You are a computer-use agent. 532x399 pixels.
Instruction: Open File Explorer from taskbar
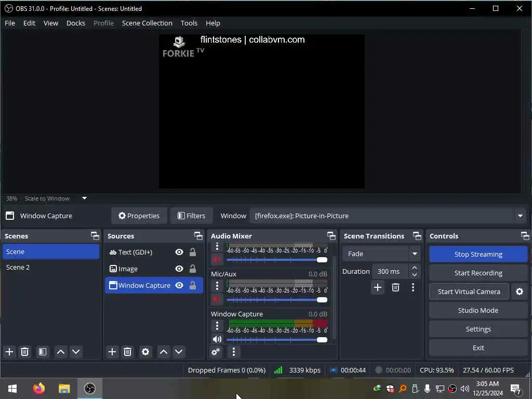64,389
